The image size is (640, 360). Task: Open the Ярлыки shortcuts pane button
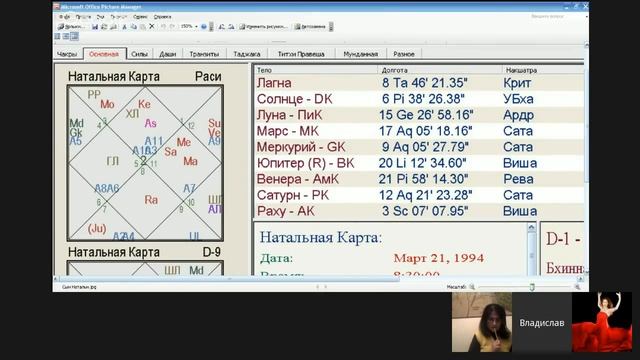tap(71, 27)
